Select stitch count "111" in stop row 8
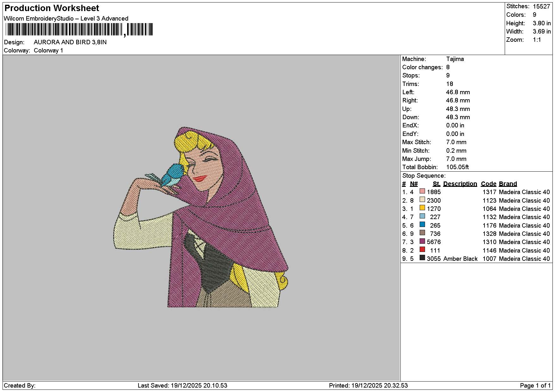555x392 pixels. (x=435, y=250)
